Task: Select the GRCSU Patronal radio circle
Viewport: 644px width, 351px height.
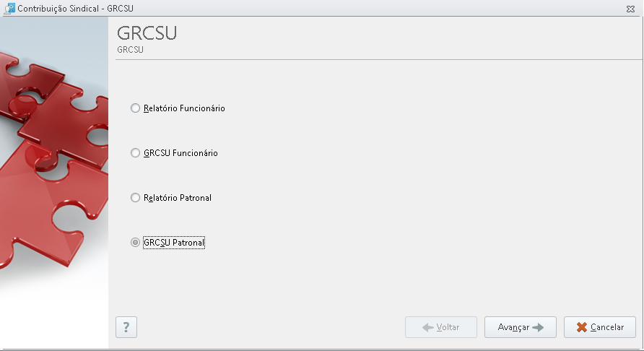Action: (x=135, y=243)
